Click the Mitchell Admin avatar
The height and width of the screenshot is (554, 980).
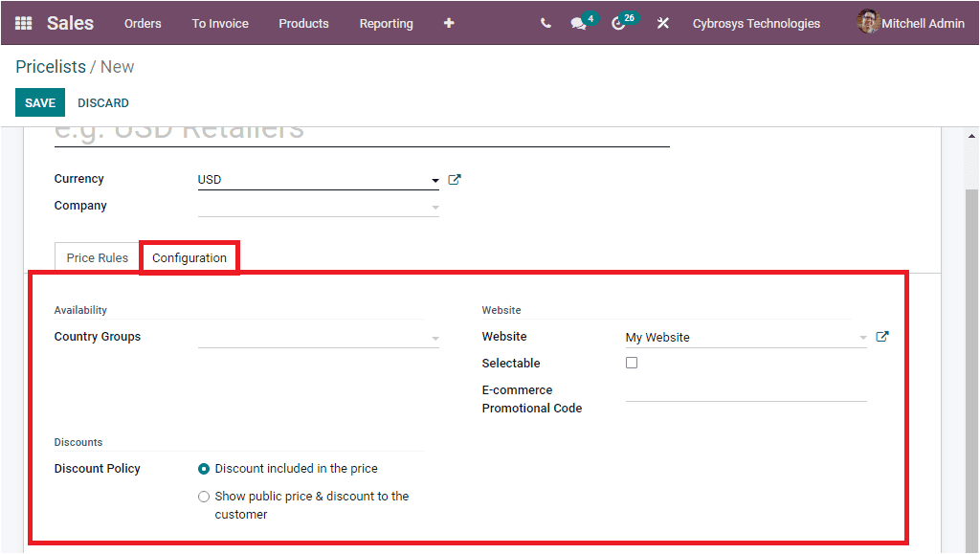tap(868, 22)
